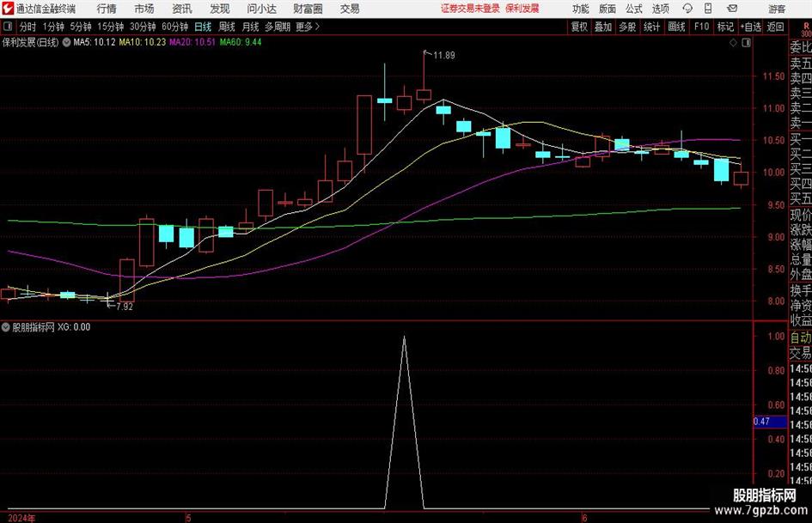
Task: Open the mail envelope icon
Action: click(x=732, y=9)
